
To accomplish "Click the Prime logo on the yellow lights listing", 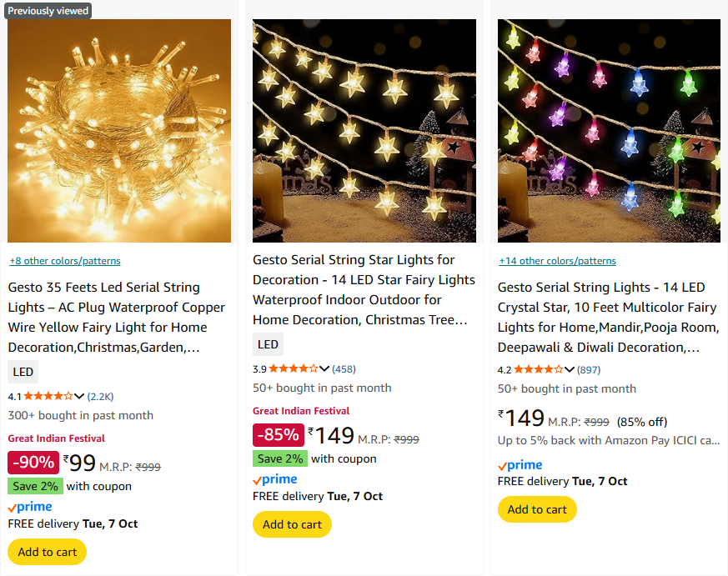I will coord(30,507).
